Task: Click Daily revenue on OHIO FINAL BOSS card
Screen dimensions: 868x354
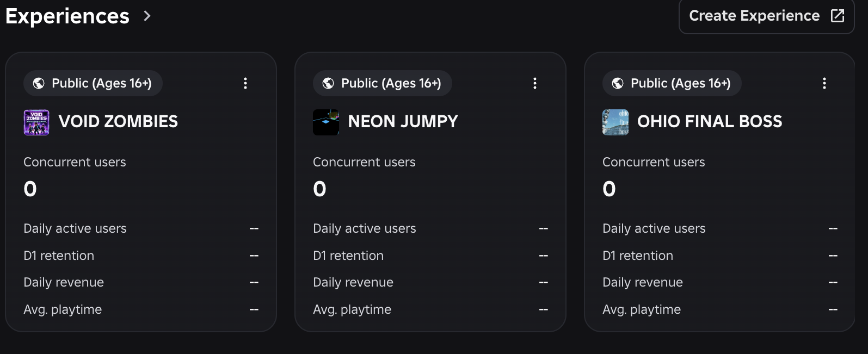Action: pyautogui.click(x=643, y=282)
